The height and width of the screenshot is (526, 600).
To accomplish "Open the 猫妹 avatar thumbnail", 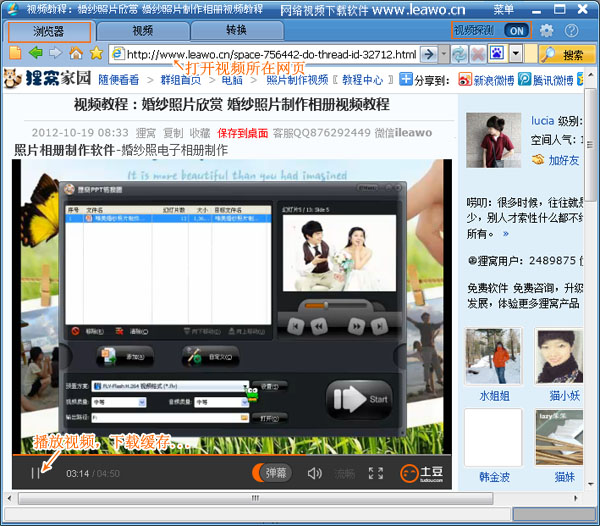I will [560, 437].
